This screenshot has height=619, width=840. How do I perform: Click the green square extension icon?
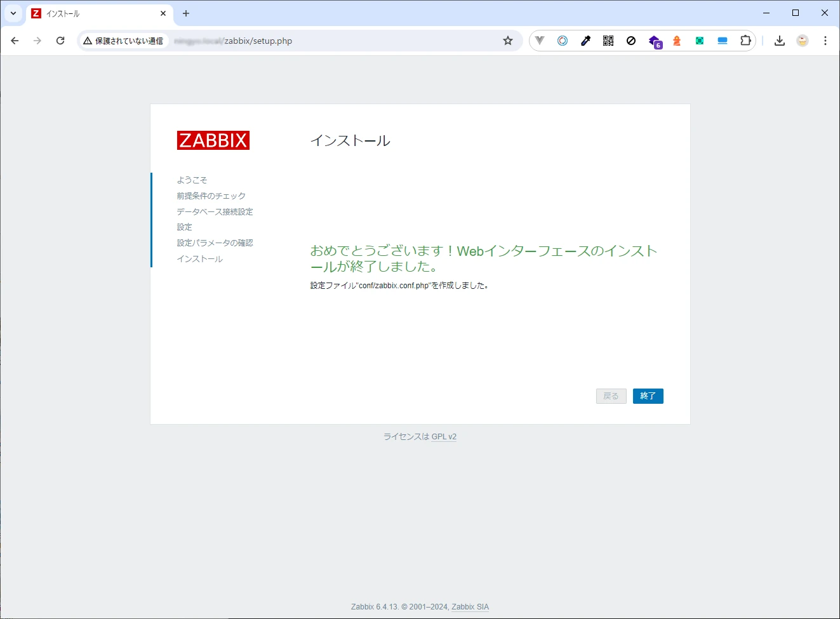click(x=700, y=41)
